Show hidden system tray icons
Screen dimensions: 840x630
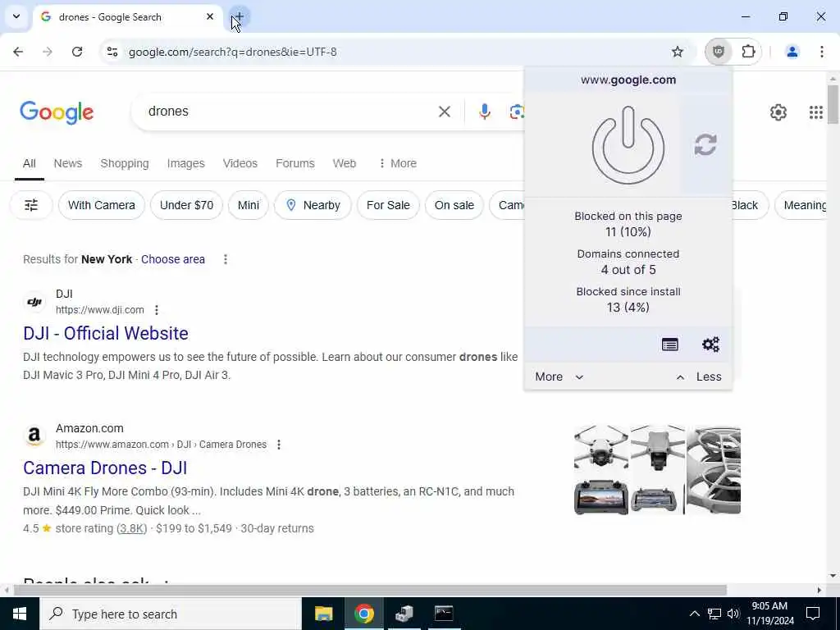point(694,614)
